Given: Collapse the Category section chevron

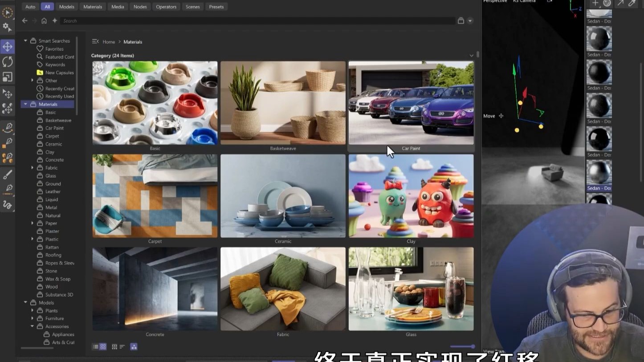Looking at the screenshot, I should pos(471,56).
